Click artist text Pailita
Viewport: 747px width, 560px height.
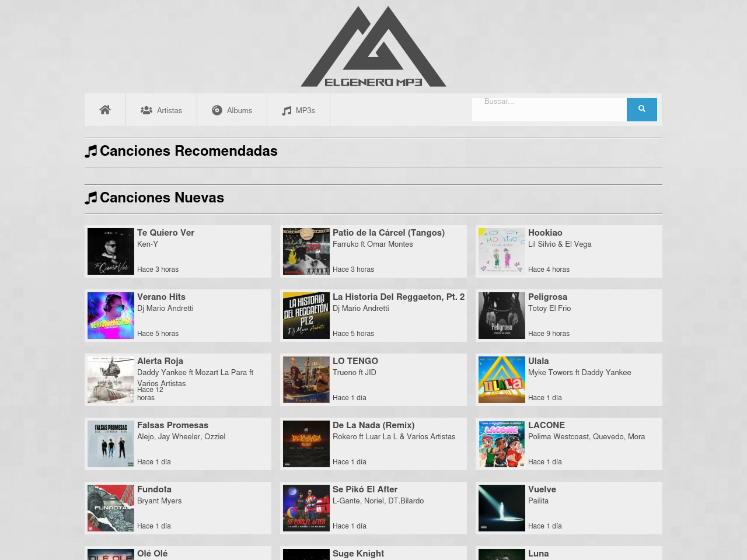[x=538, y=501]
